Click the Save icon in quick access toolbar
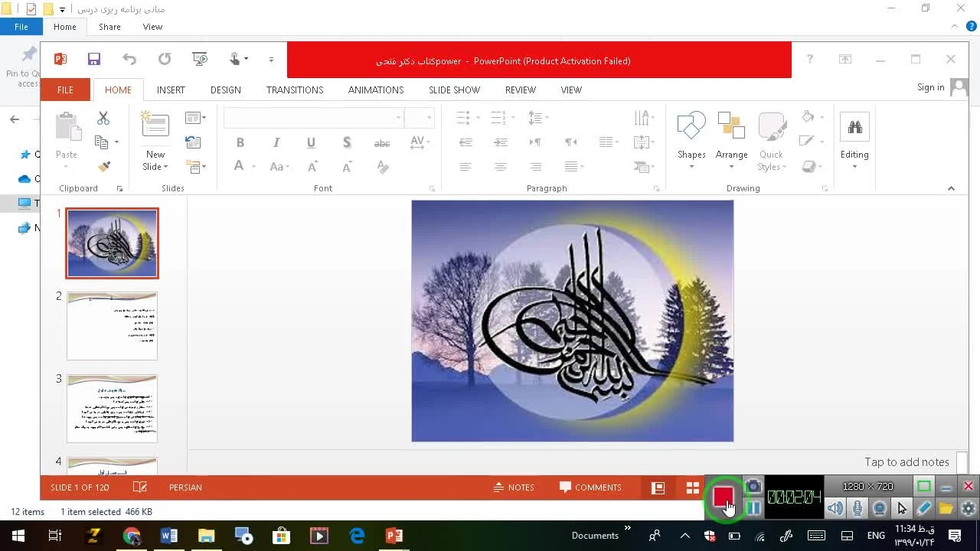Image resolution: width=980 pixels, height=551 pixels. tap(93, 60)
